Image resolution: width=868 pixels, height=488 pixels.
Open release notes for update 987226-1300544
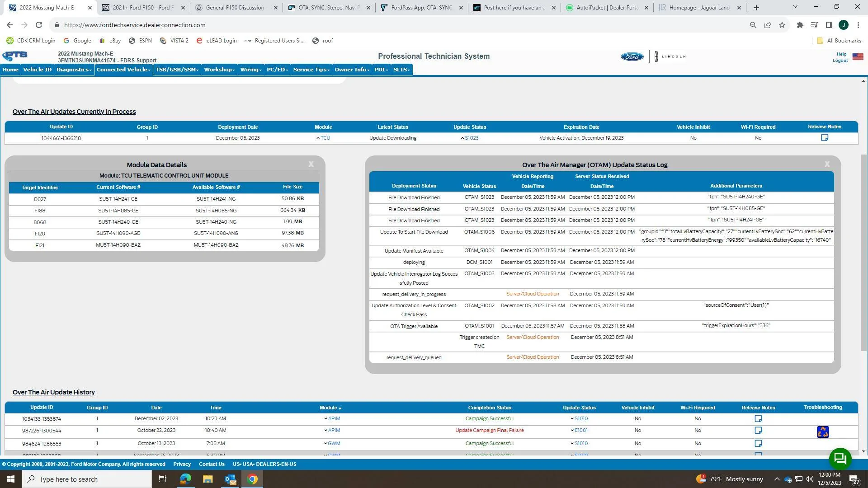(x=758, y=431)
